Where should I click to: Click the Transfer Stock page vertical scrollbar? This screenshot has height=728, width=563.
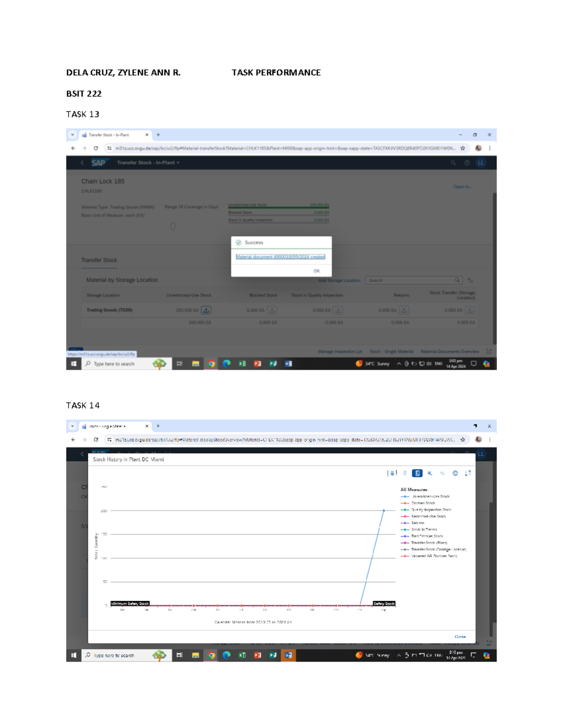[x=494, y=267]
